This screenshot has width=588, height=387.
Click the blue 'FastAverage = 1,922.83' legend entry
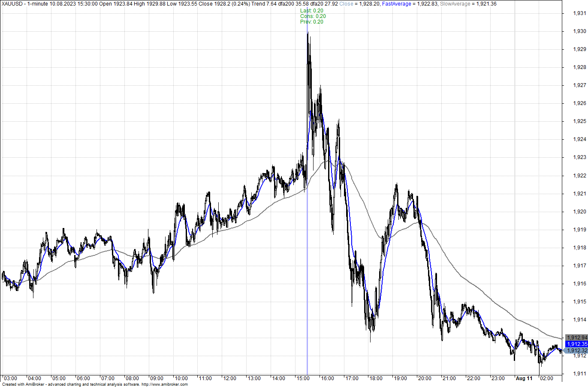pos(410,4)
